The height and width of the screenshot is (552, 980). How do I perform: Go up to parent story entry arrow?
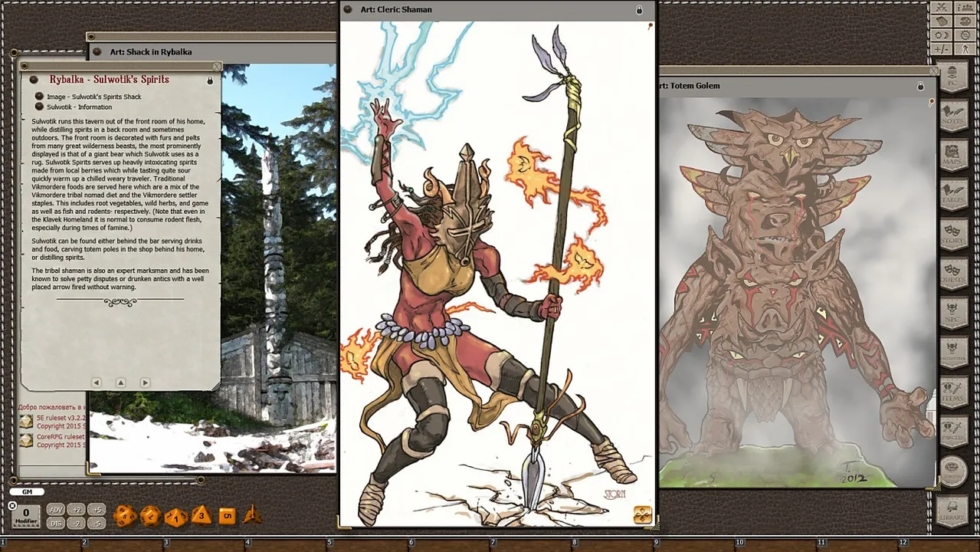pos(120,383)
